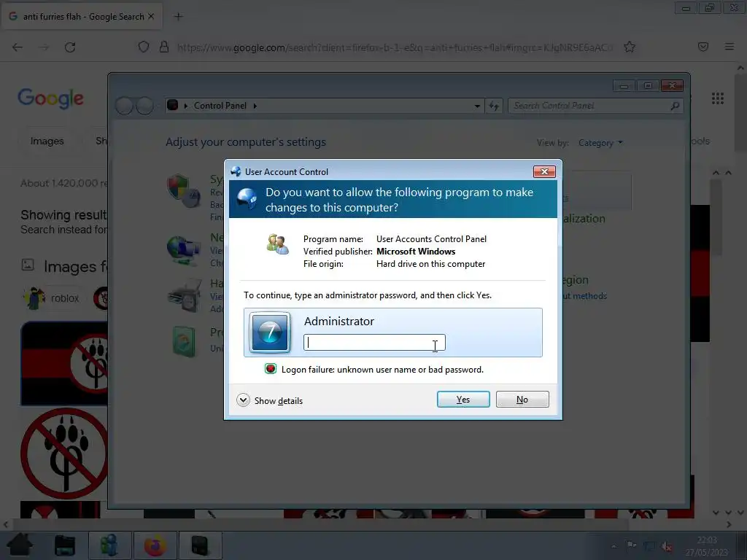Focus the Search Control Panel box
Screen dimensions: 747x560
(x=595, y=106)
